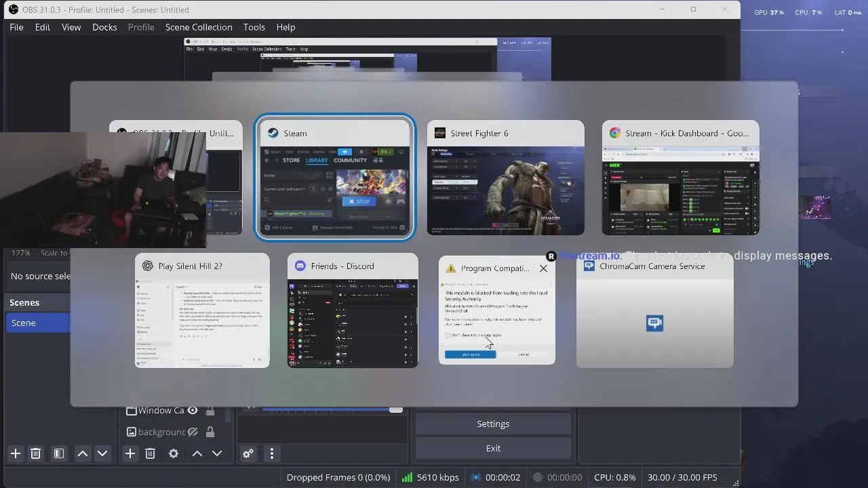Click the audio mixer volume slider handle

396,409
